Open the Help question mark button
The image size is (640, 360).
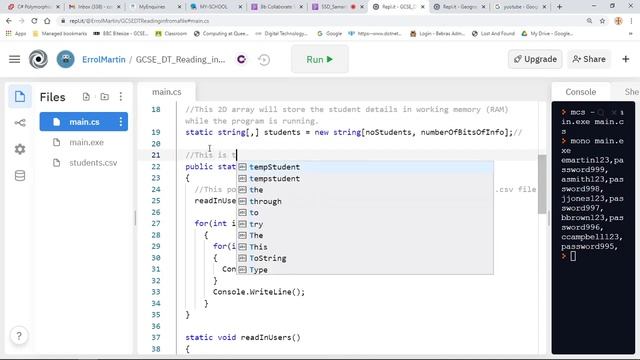(19, 336)
